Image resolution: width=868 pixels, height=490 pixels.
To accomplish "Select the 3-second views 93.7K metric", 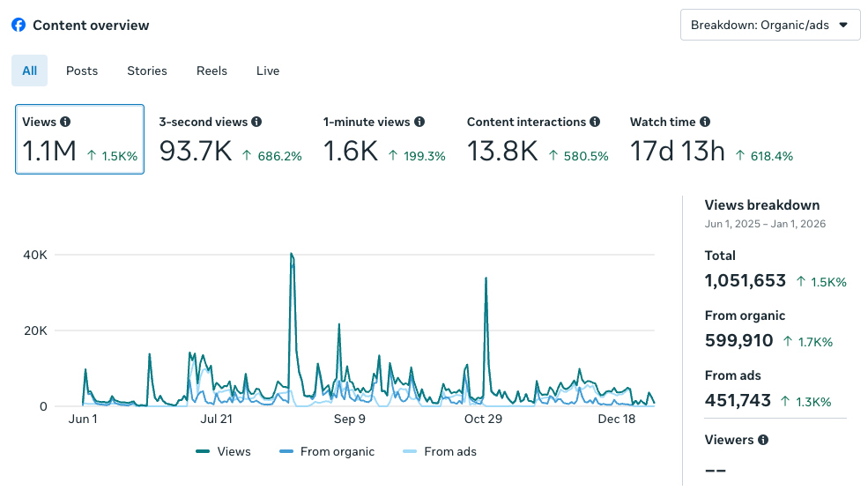I will pos(230,139).
